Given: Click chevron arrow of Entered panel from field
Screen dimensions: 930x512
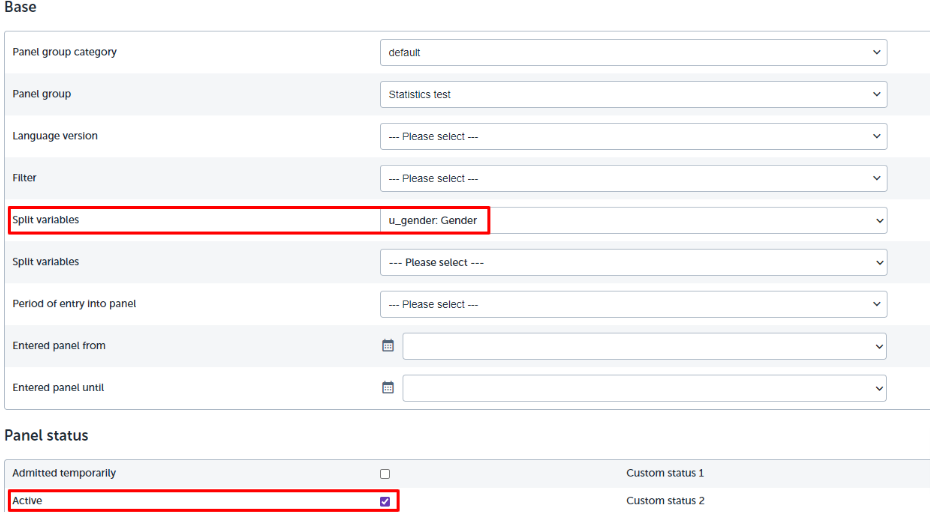Looking at the screenshot, I should coord(879,346).
